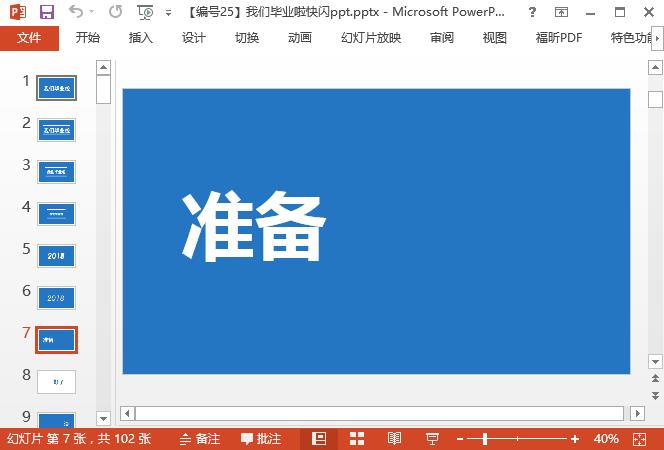Select slide 8 thumbnail in panel
Image resolution: width=664 pixels, height=450 pixels.
pyautogui.click(x=56, y=381)
